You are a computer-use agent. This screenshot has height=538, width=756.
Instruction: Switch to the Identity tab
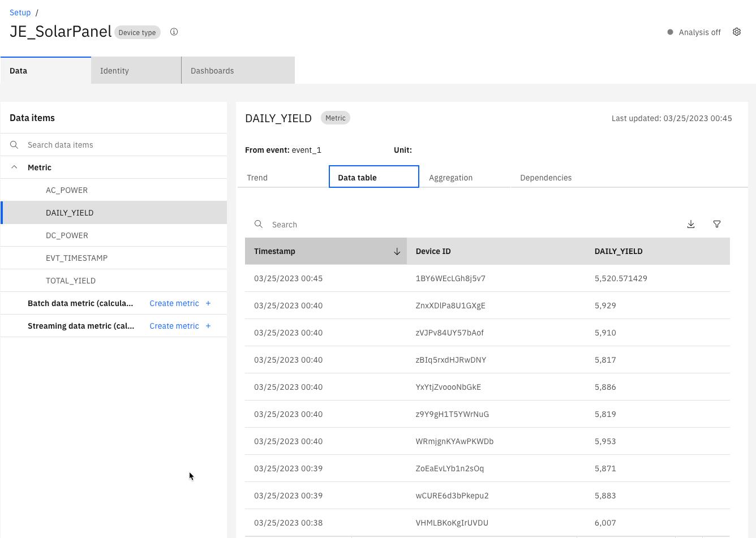(x=136, y=71)
